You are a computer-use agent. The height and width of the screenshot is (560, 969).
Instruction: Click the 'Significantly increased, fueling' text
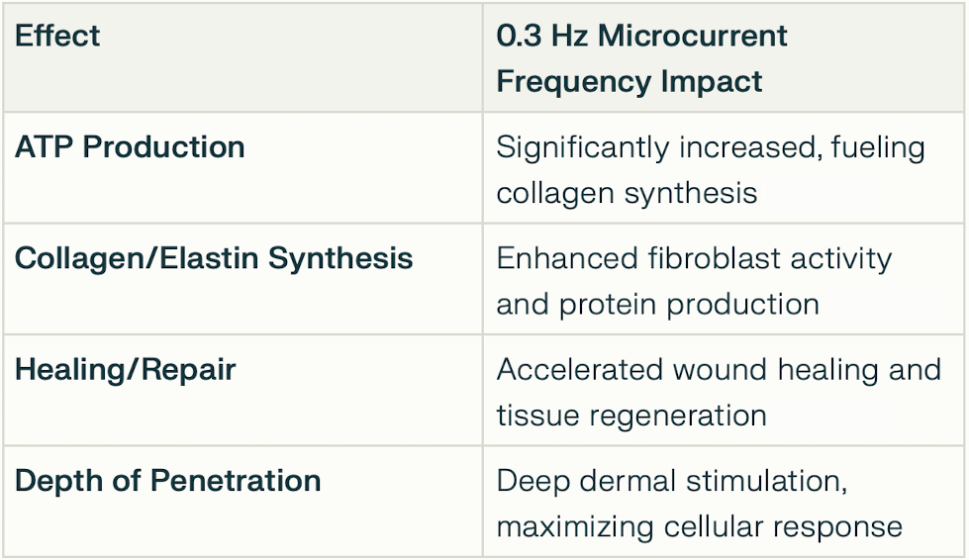[711, 148]
